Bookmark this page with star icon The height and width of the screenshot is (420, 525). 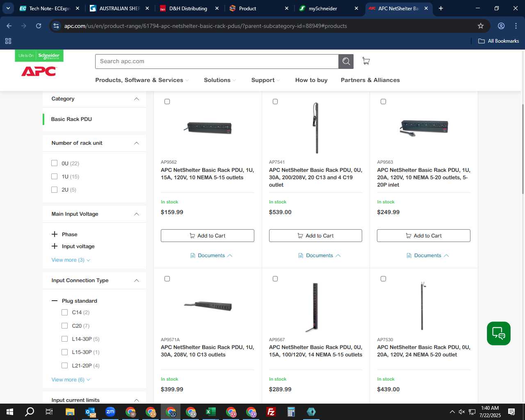tap(481, 26)
